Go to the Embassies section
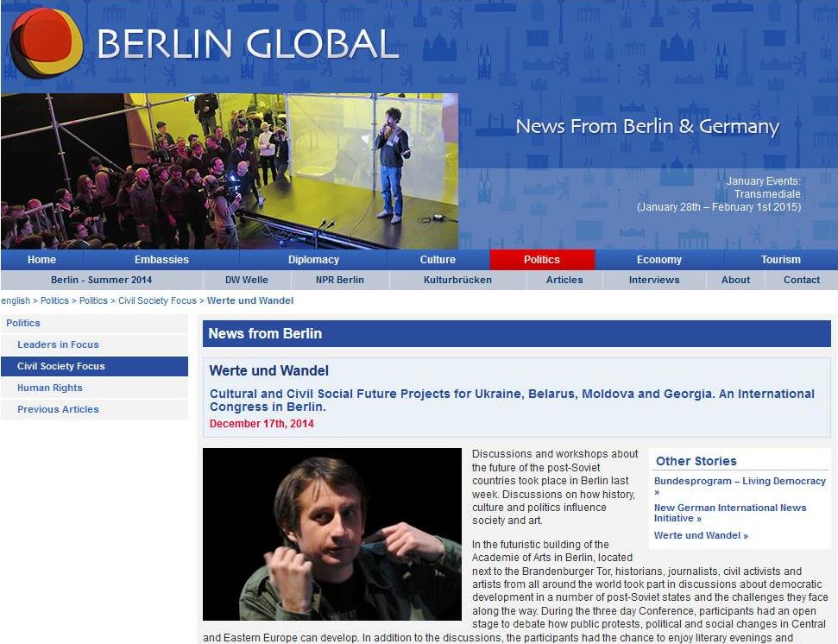Viewport: 838px width, 644px height. tap(161, 260)
